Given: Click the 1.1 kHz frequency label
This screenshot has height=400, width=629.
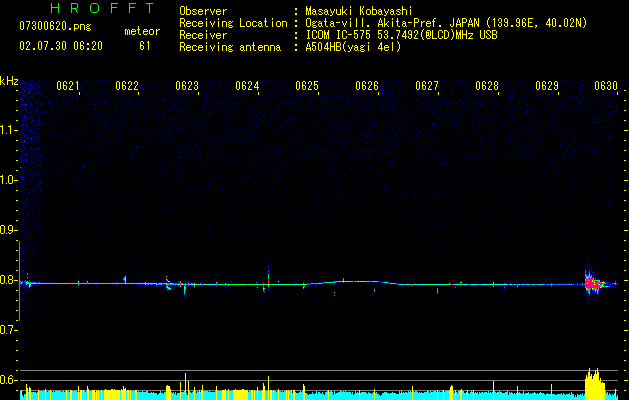Looking at the screenshot, I should [x=8, y=130].
